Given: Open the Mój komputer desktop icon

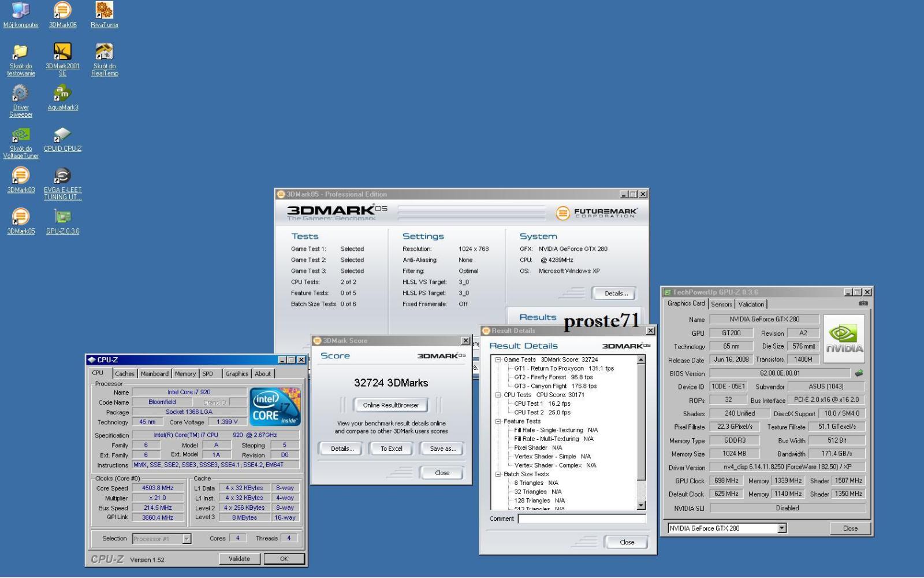Looking at the screenshot, I should 21,14.
